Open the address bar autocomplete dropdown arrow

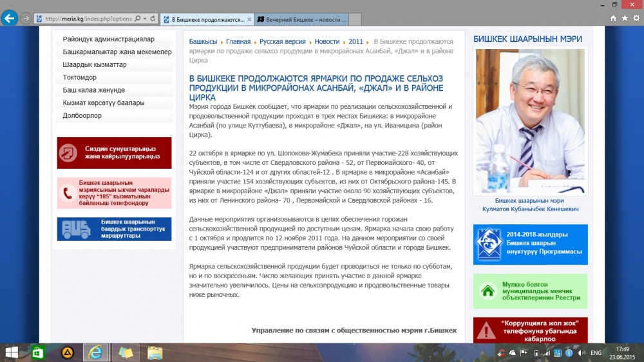point(145,19)
